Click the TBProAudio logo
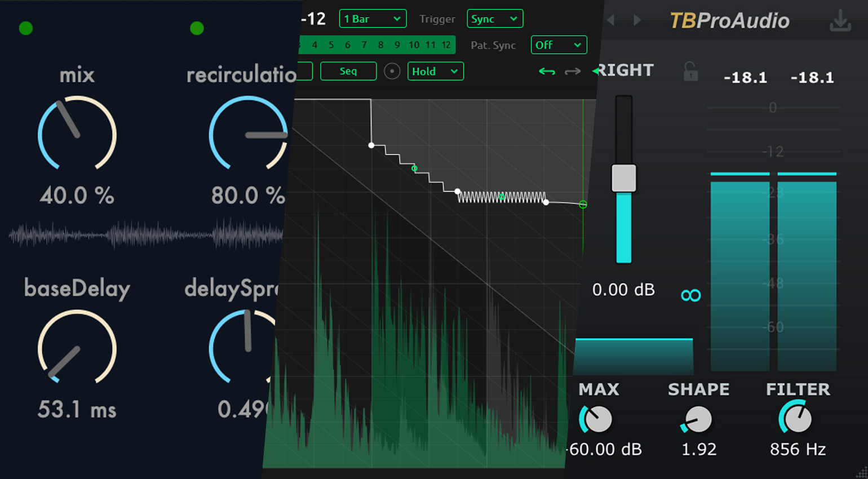Screen dimensions: 868x479 pos(729,20)
